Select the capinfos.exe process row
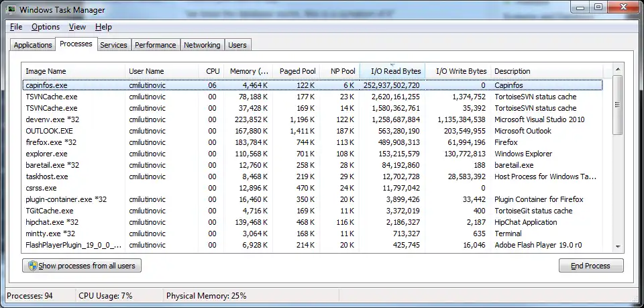644x308 pixels. [312, 85]
